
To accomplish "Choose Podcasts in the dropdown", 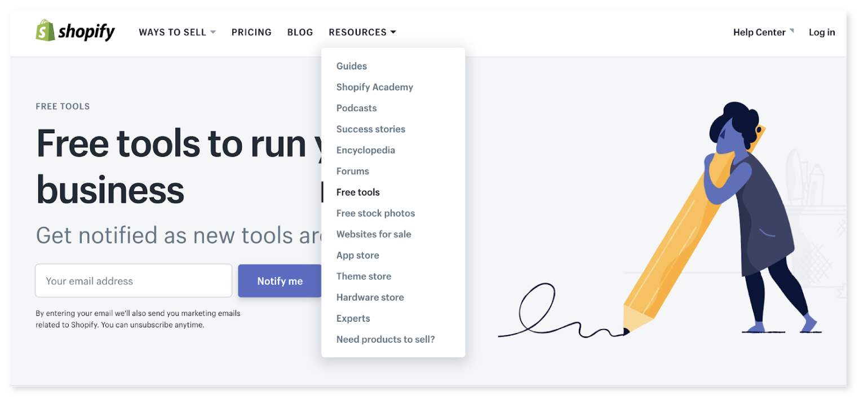I will pos(356,108).
